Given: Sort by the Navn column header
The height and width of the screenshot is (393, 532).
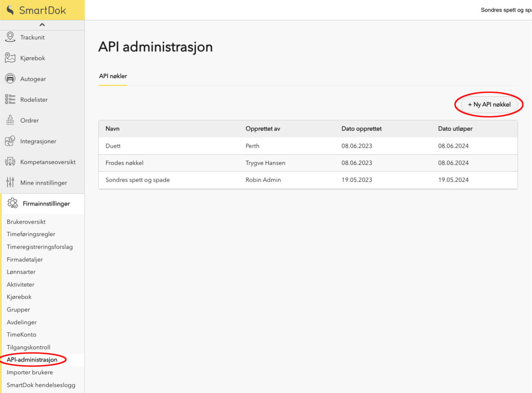Looking at the screenshot, I should tap(113, 129).
